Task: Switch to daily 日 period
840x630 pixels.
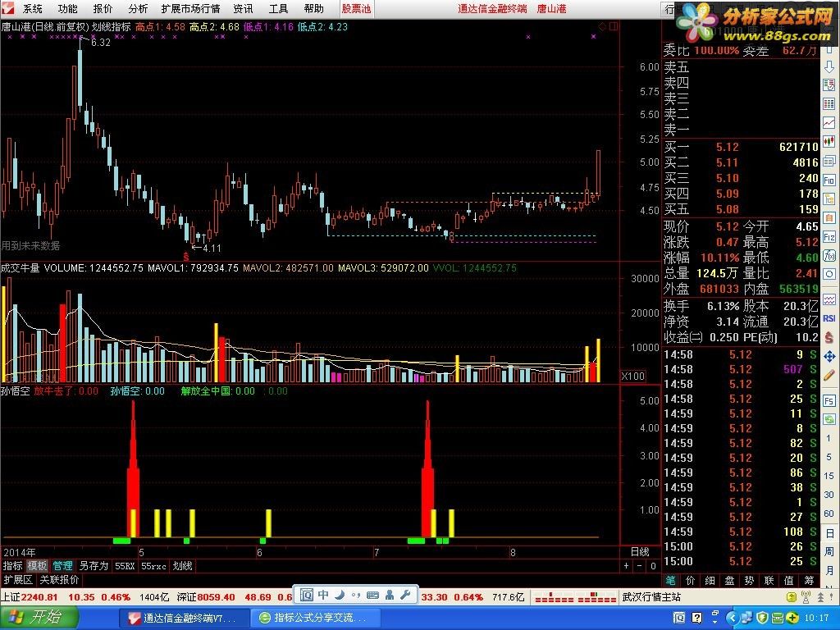Action: tap(829, 533)
